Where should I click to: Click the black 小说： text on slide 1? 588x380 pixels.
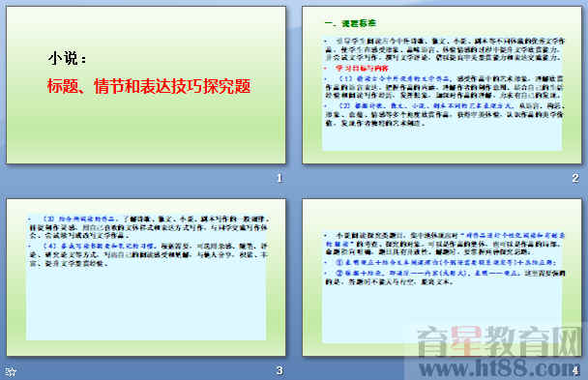pyautogui.click(x=68, y=58)
